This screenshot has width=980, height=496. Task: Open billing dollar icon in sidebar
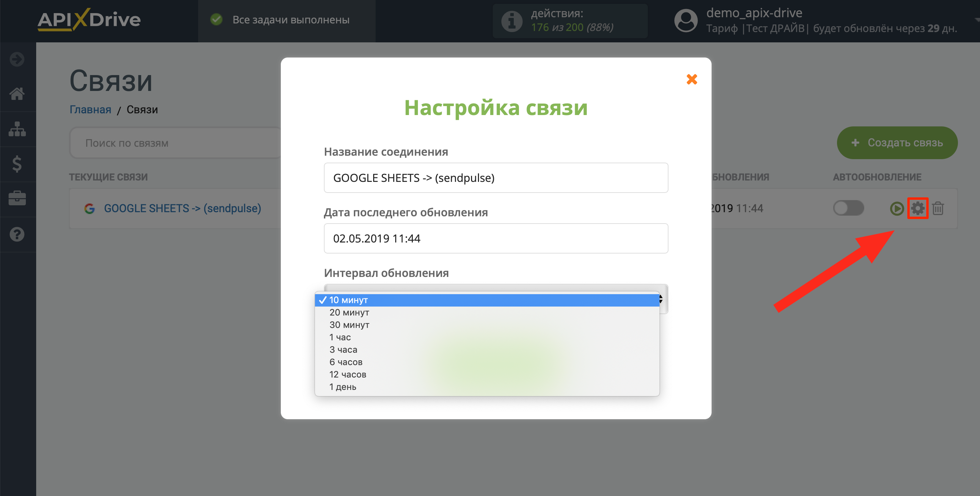tap(17, 164)
